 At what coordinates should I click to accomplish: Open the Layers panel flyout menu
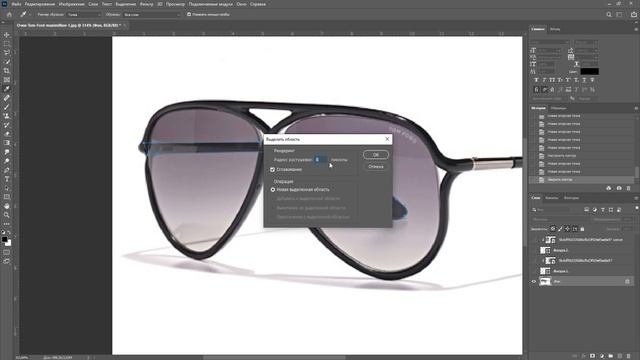click(x=636, y=198)
